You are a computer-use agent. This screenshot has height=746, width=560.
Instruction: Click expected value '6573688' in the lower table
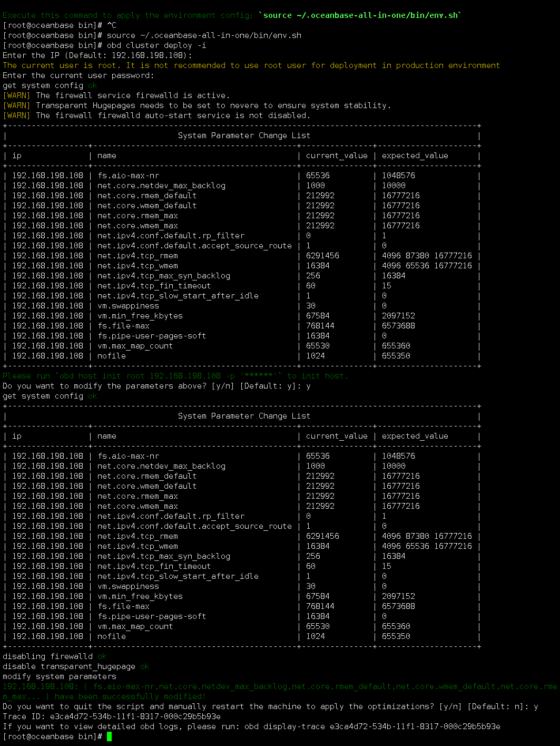pos(398,606)
